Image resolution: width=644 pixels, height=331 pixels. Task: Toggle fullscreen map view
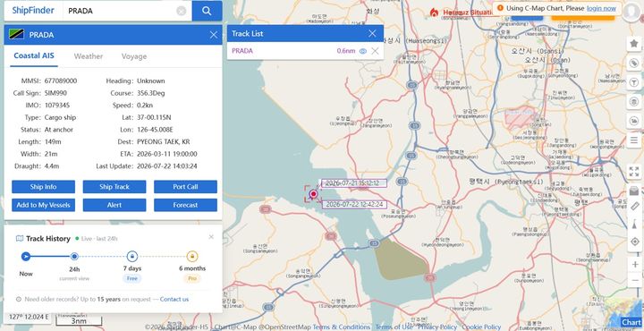coord(634,171)
